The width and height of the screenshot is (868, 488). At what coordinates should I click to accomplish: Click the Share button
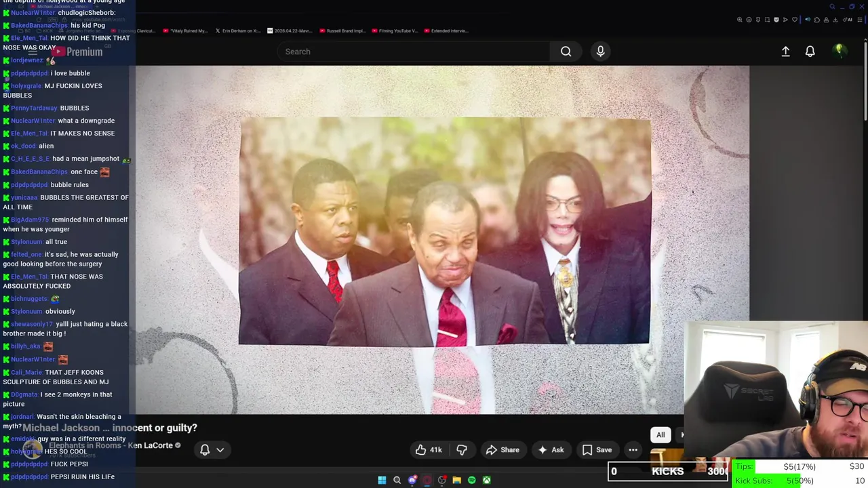502,450
